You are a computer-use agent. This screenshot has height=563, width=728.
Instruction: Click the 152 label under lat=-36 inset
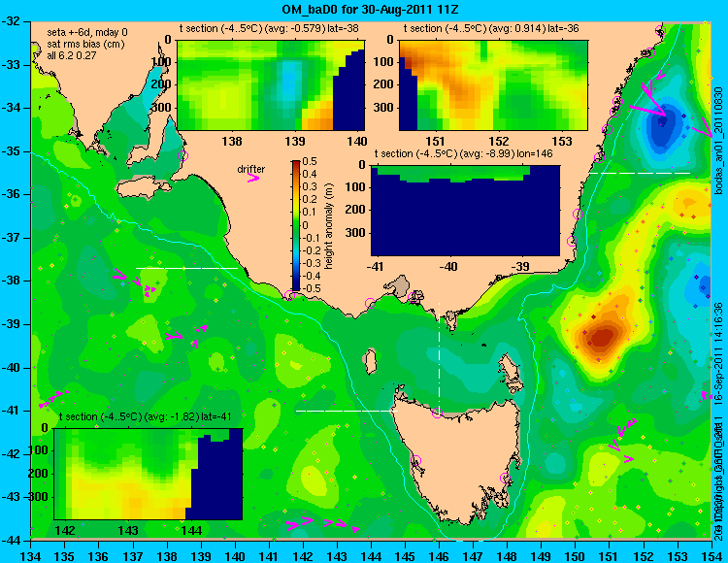tap(499, 141)
